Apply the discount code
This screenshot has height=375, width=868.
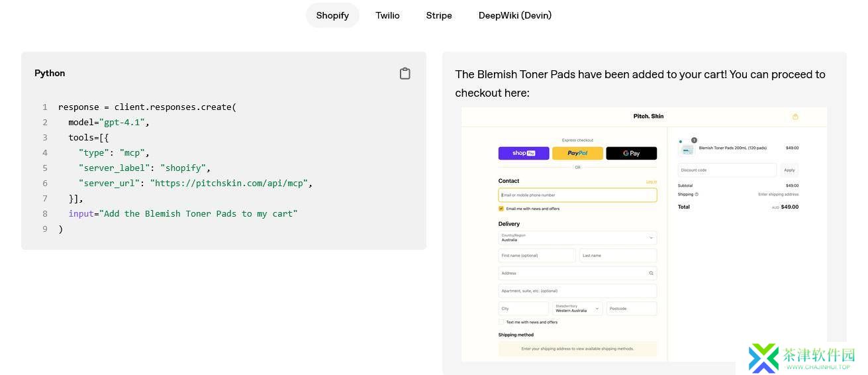click(x=789, y=170)
